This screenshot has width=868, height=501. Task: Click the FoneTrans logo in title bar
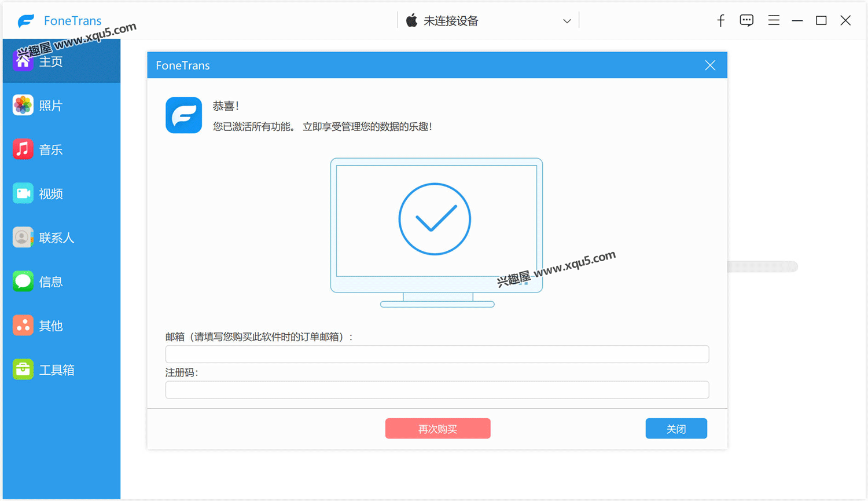(x=26, y=21)
